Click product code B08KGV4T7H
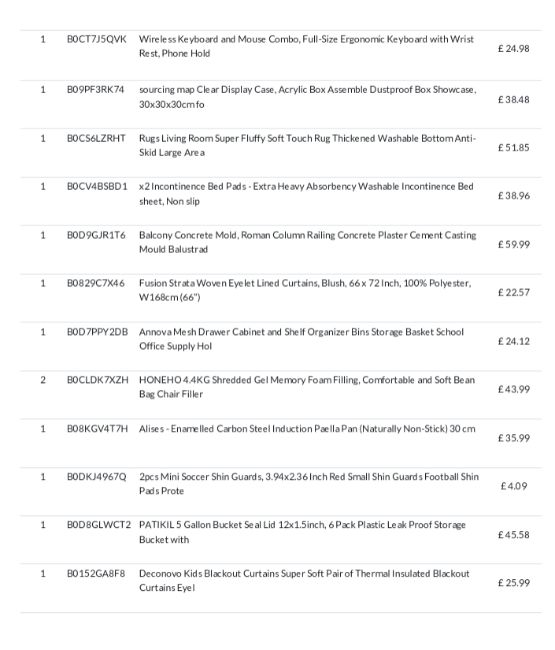Viewport: 555px width, 650px height. click(97, 429)
